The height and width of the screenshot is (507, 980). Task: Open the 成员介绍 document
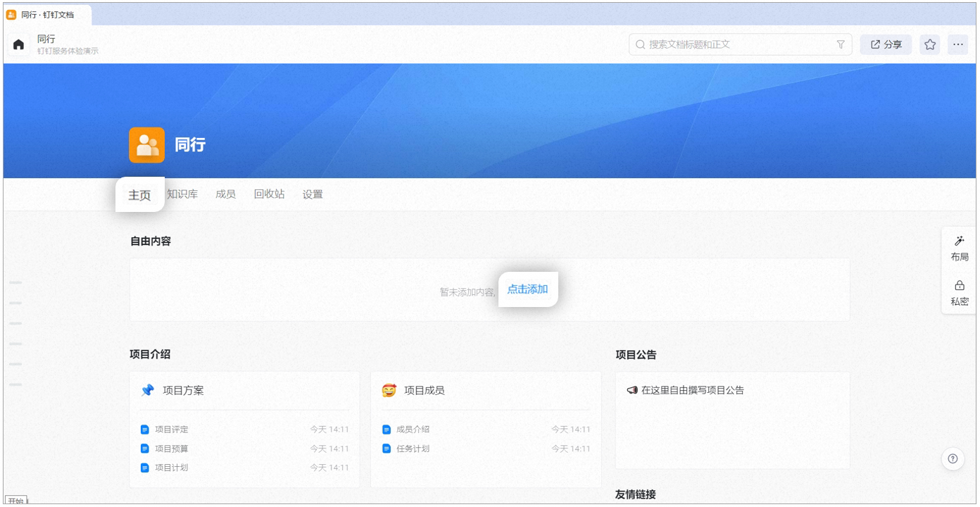pyautogui.click(x=413, y=430)
